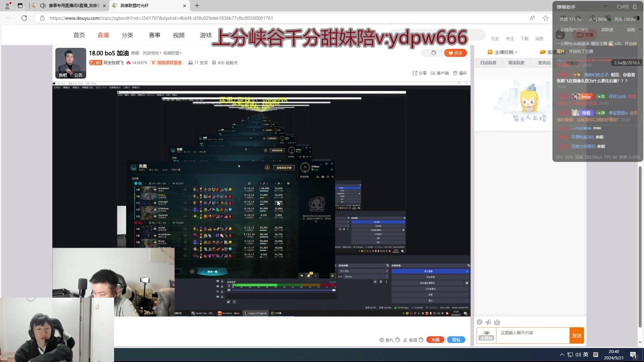644x362 pixels.
Task: Mute the 赛事专用直播间 tab audio
Action: coord(43,6)
